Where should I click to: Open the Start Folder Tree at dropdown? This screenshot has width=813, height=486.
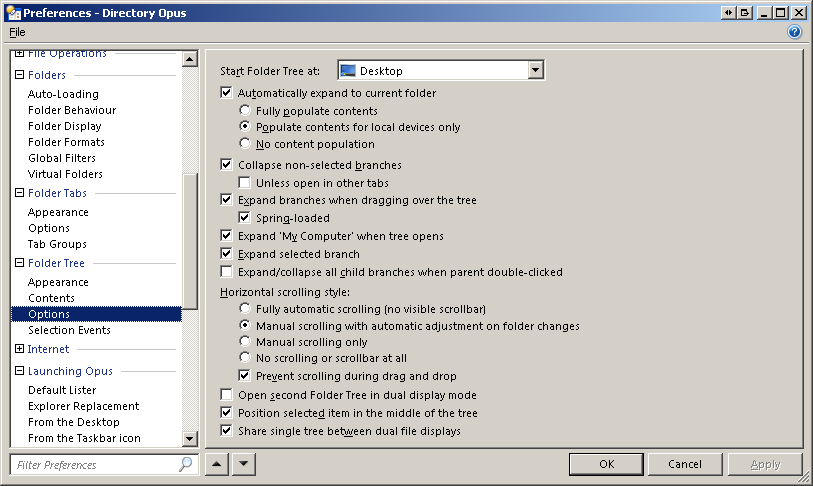(x=536, y=70)
